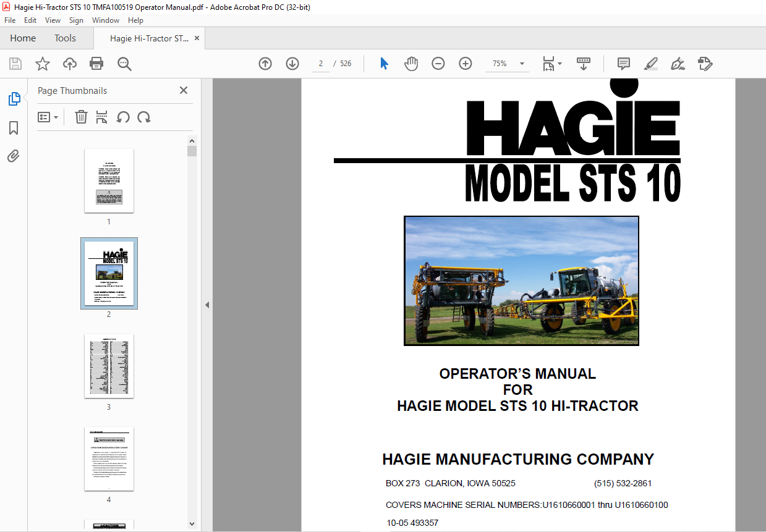
Task: Rotate the page counterclockwise
Action: coord(123,117)
